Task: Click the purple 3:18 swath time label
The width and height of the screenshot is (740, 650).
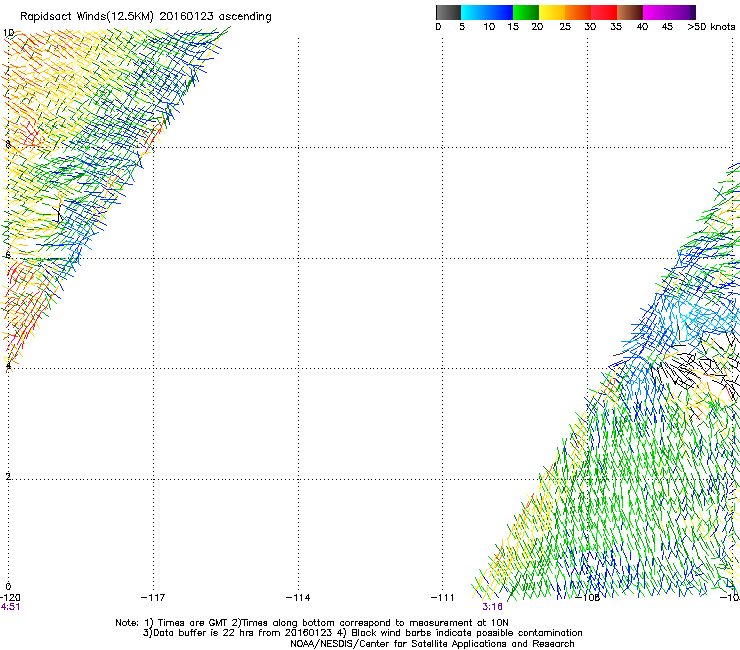Action: point(492,607)
